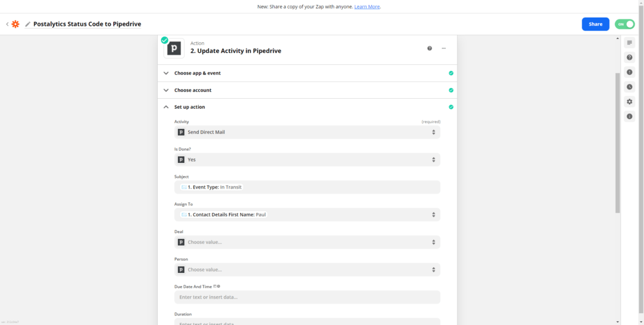The image size is (644, 325).
Task: Click the Duration input field
Action: tap(307, 322)
